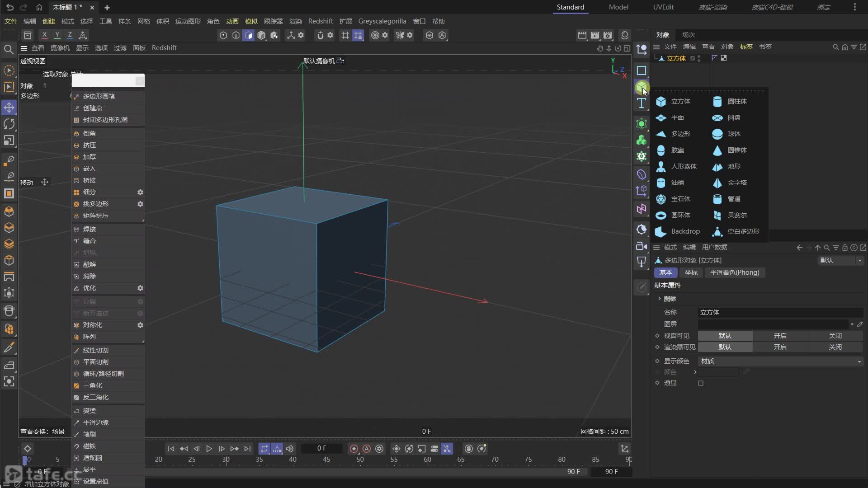Open the 默认 mode dropdown in attributes
868x488 pixels.
[840, 260]
